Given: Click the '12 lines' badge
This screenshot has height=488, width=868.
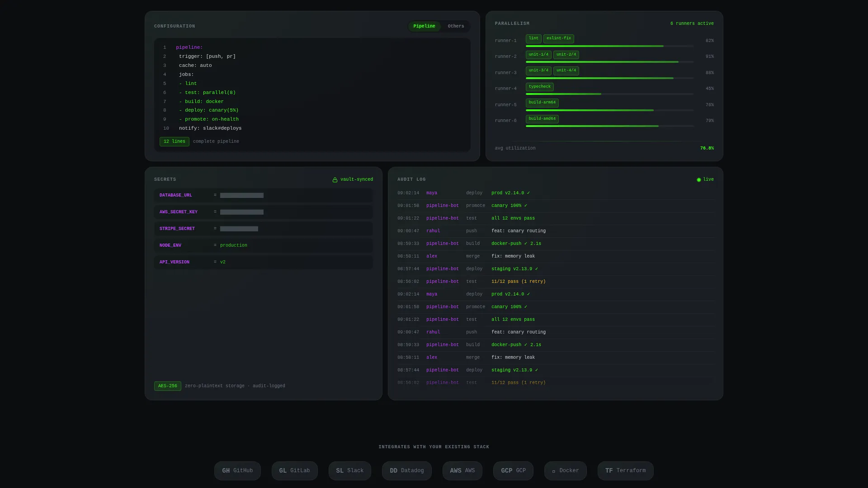Looking at the screenshot, I should click(175, 141).
